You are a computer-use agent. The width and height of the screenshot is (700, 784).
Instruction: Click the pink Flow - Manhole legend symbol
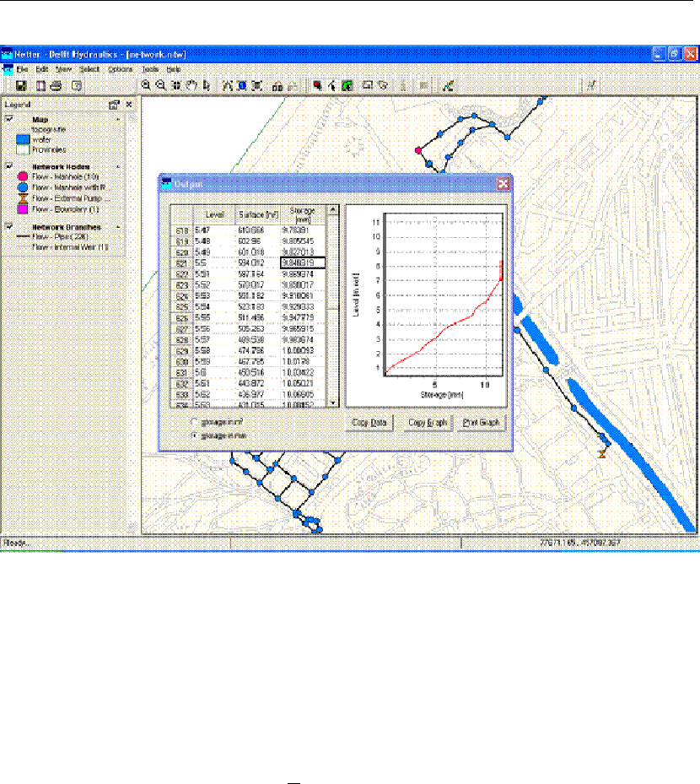23,176
